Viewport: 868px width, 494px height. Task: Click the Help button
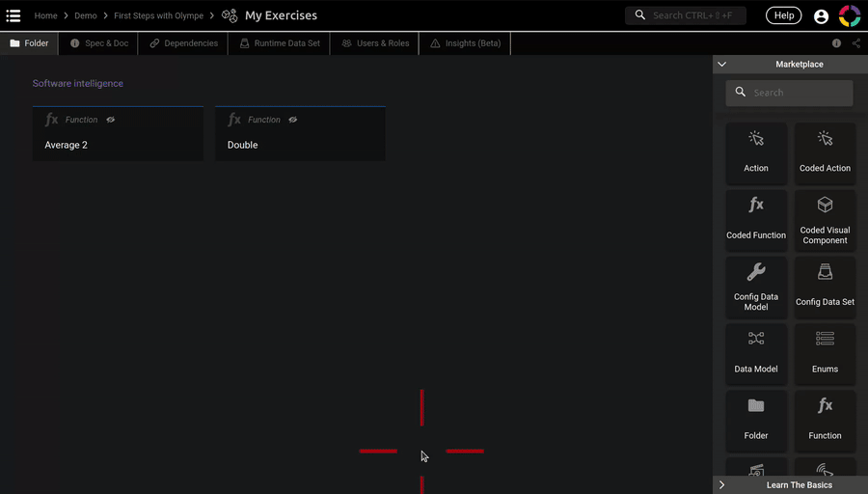point(783,15)
